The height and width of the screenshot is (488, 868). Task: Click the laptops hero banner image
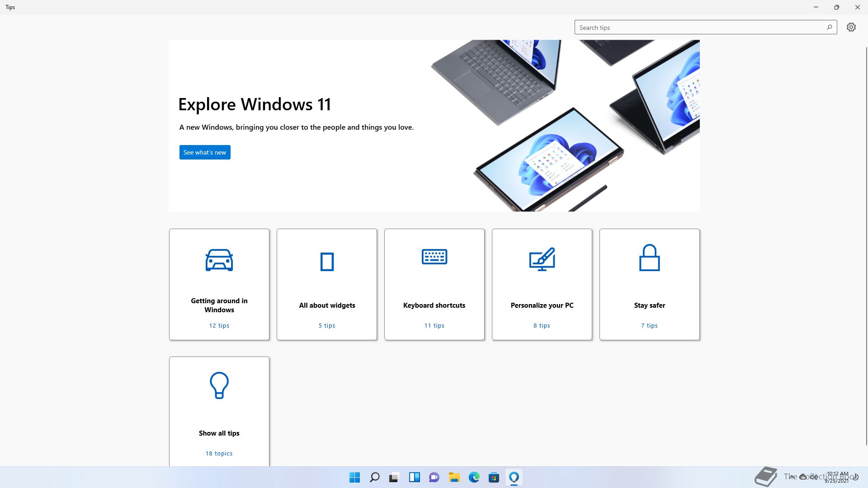click(x=565, y=126)
